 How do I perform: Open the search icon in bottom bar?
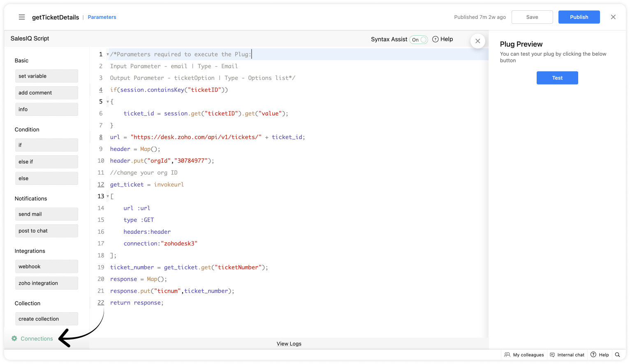coord(617,355)
